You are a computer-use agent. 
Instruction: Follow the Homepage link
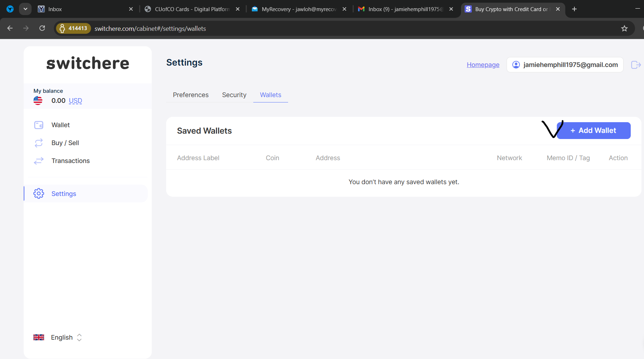483,65
